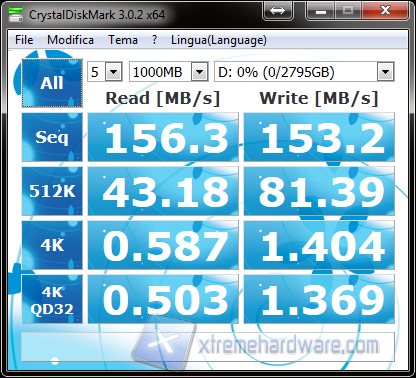The image size is (416, 378).
Task: Start the Seq benchmark test
Action: click(x=52, y=137)
